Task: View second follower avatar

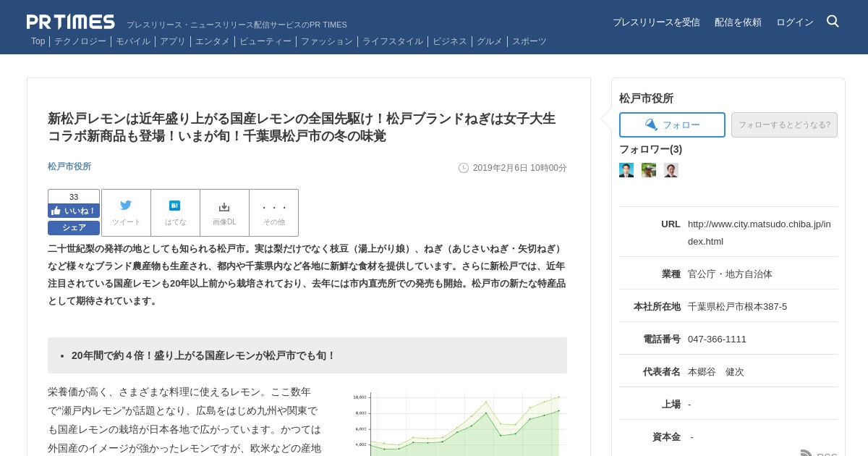Action: pos(649,170)
